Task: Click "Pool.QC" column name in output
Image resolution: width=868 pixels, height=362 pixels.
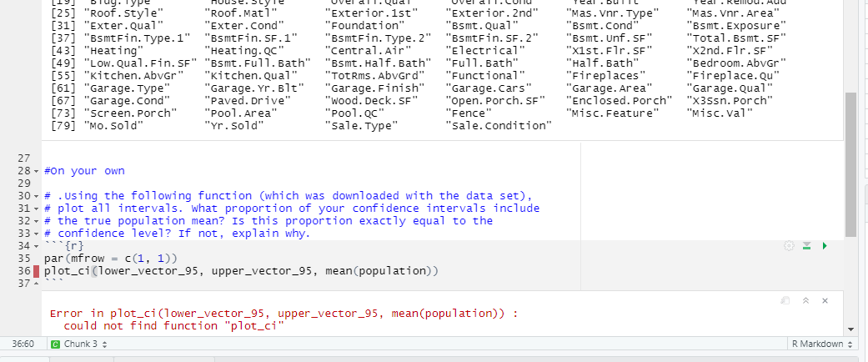Action: [354, 113]
